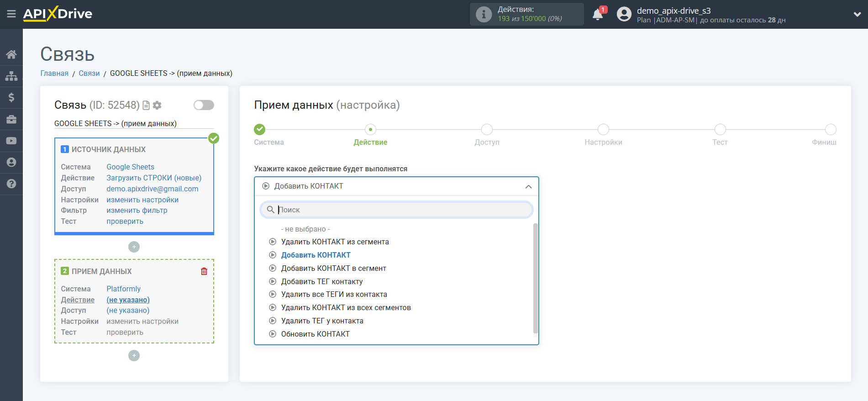Collapse the action dropdown via its chevron
Viewport: 868px width, 401px height.
pos(528,186)
